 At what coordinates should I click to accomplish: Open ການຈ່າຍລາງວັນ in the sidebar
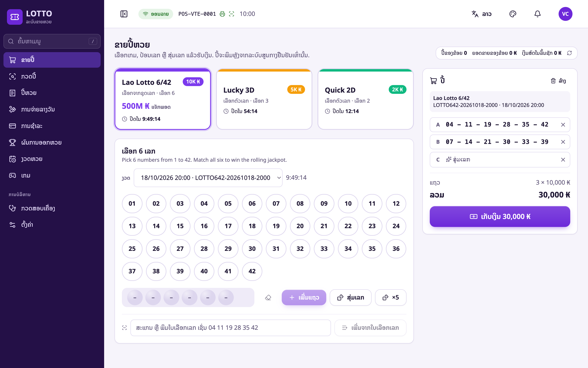52,109
